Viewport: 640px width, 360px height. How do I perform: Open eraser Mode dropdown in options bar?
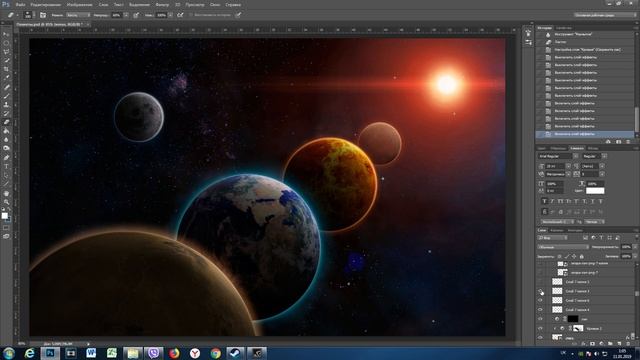(x=78, y=15)
